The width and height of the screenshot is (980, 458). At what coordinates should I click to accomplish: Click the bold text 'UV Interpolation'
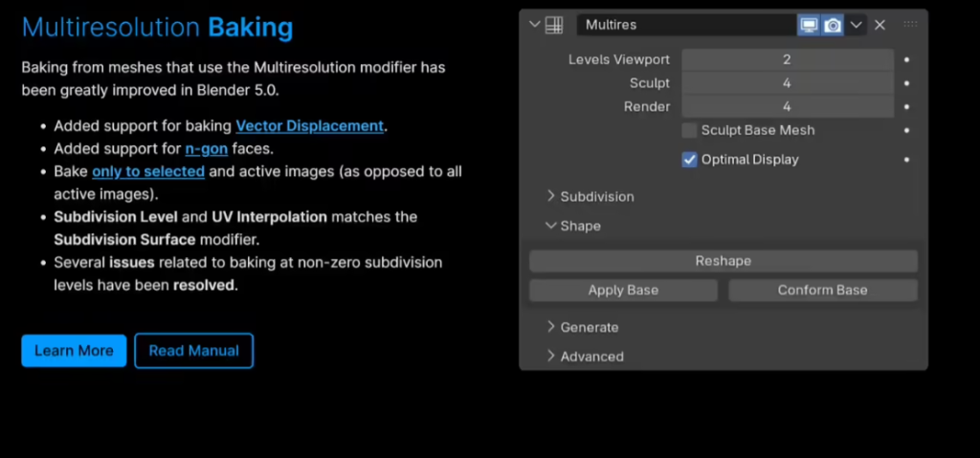(x=269, y=217)
